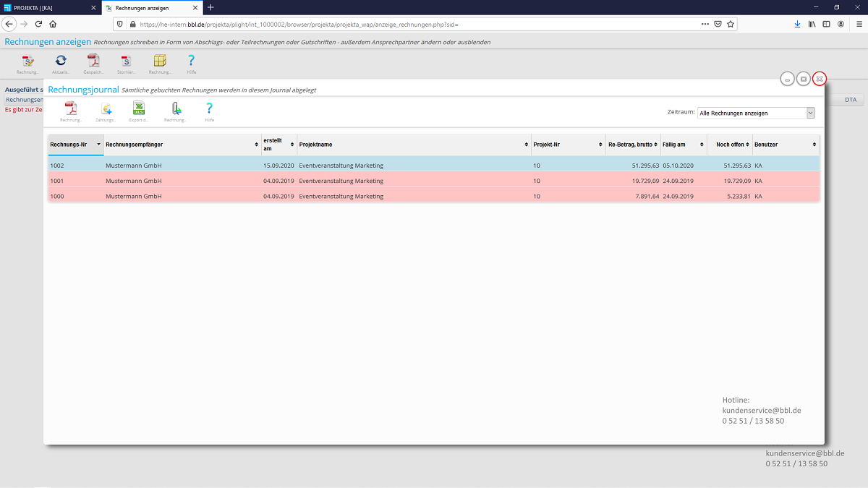Sort by the Rechnungs-Nr column header
868x488 pixels.
75,145
